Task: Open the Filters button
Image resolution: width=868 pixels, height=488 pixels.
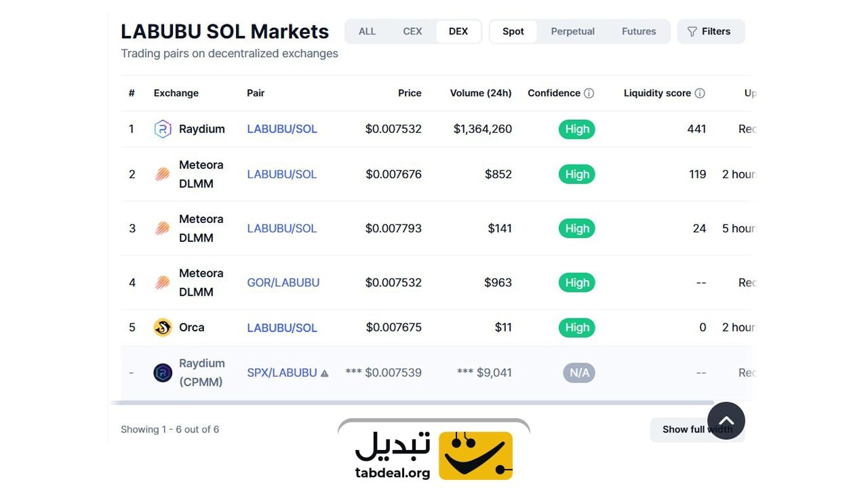Action: click(x=711, y=31)
